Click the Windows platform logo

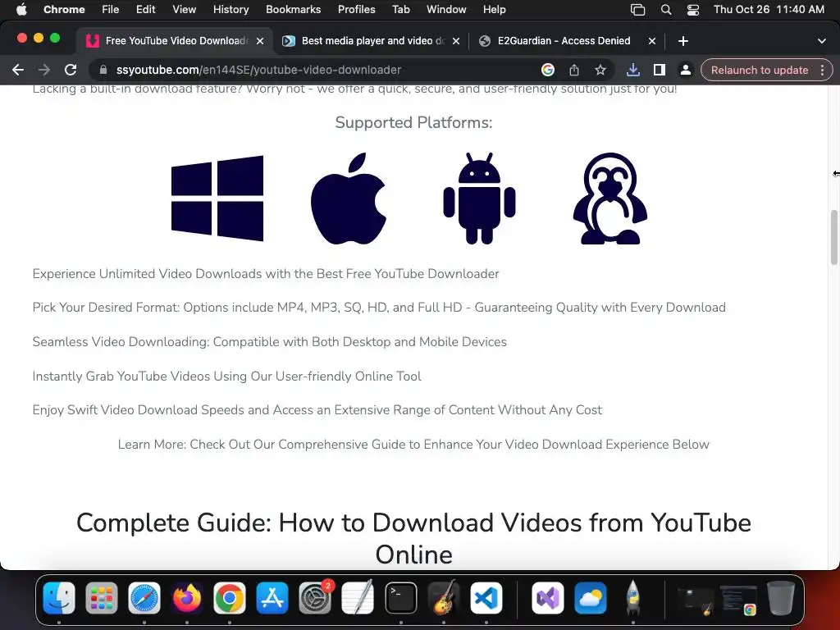(217, 199)
